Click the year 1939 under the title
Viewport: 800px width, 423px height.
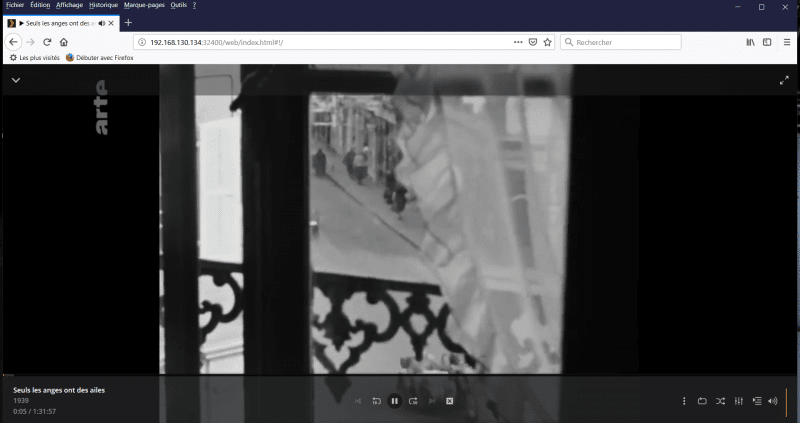[x=21, y=401]
